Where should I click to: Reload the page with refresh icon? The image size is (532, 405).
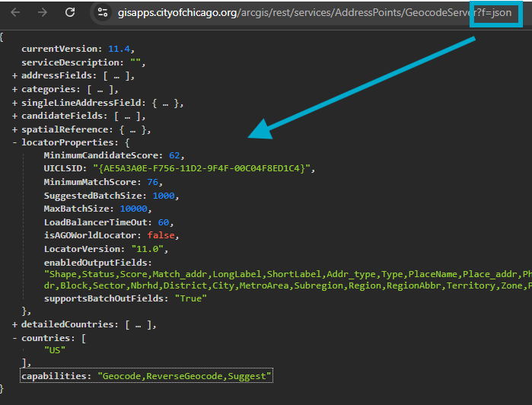(x=70, y=13)
